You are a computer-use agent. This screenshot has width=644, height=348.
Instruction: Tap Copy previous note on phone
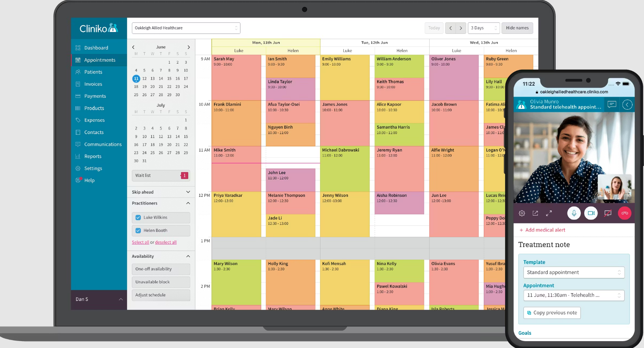point(552,313)
